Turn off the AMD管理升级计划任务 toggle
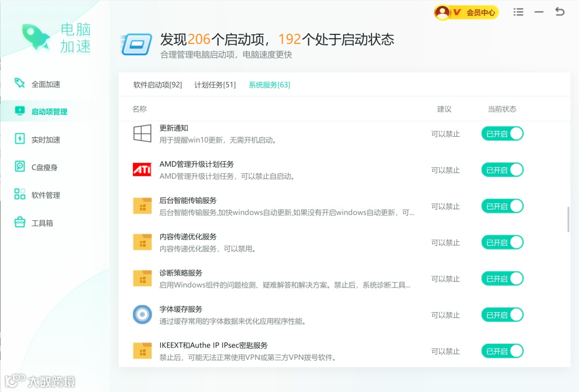Screen dimensions: 579x392 pyautogui.click(x=502, y=169)
